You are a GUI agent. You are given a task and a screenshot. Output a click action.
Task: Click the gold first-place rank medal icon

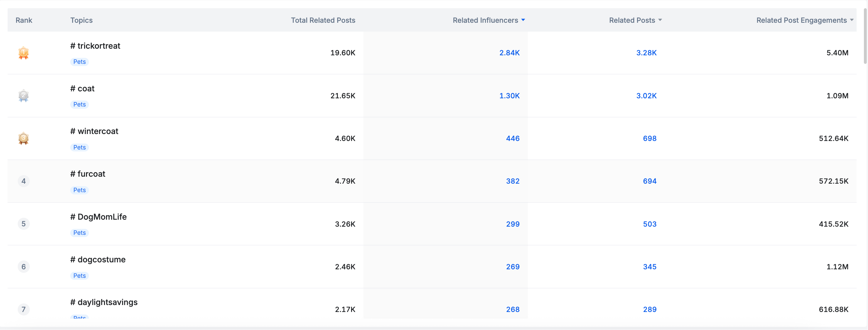[23, 53]
